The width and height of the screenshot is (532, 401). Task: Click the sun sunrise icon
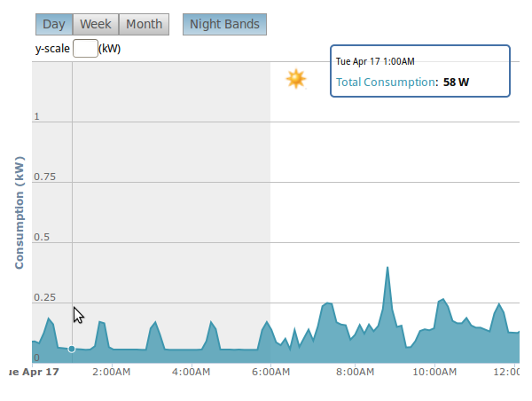pos(295,79)
